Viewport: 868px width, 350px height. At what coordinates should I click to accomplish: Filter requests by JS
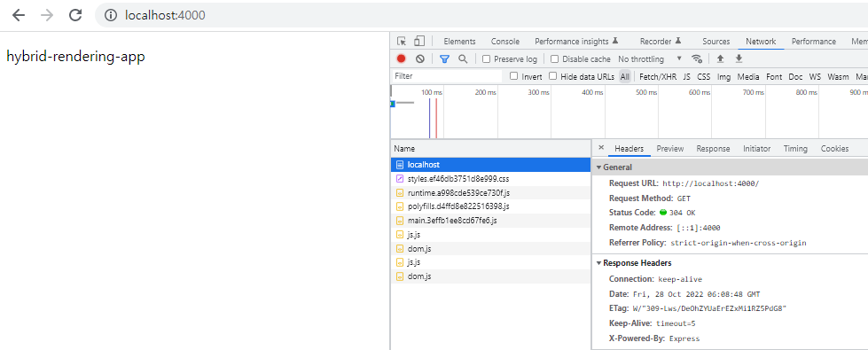pyautogui.click(x=687, y=77)
